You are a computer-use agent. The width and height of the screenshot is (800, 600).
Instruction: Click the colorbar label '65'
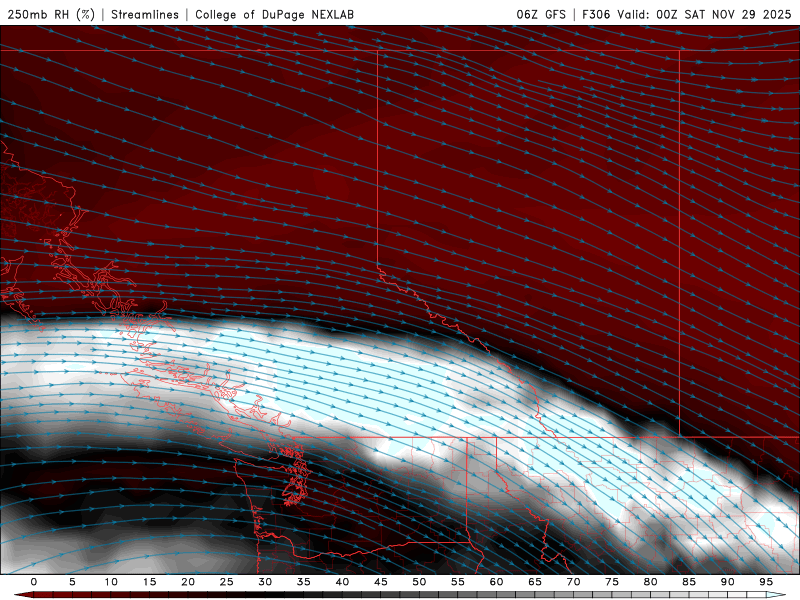tap(535, 582)
